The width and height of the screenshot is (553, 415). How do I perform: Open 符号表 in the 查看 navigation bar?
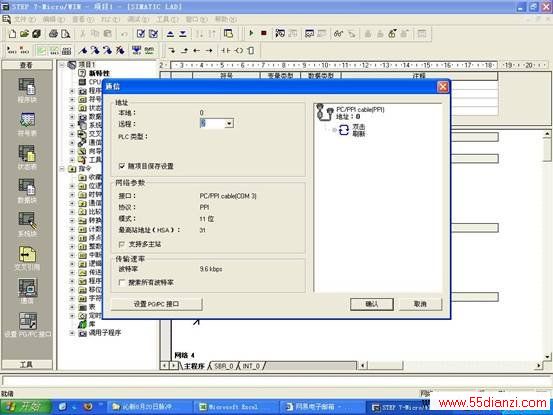pyautogui.click(x=27, y=124)
